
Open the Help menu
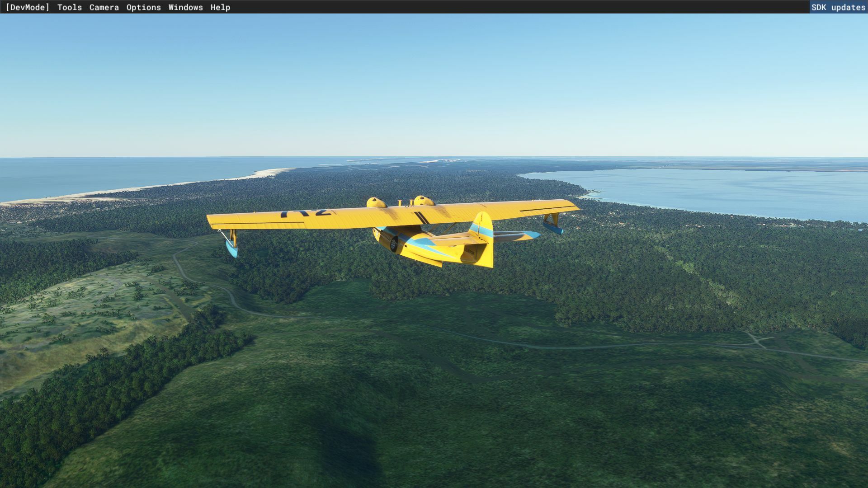[220, 7]
